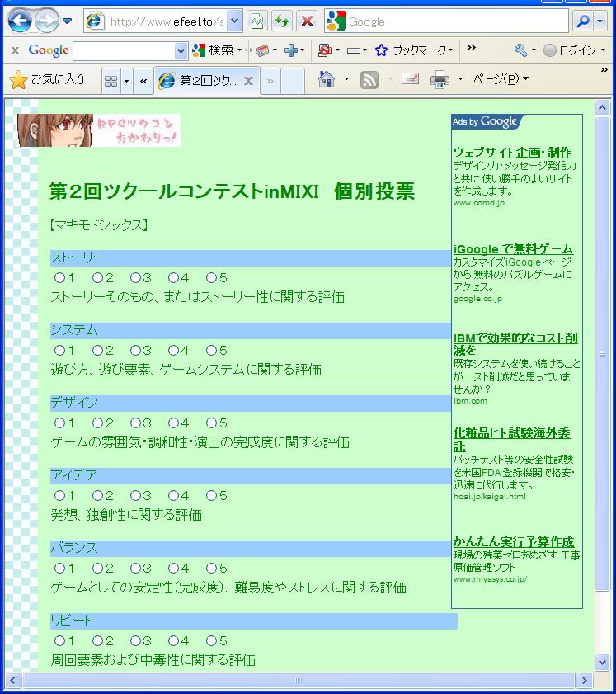Select rating 3 for システム
This screenshot has height=694, width=616.
pos(135,351)
